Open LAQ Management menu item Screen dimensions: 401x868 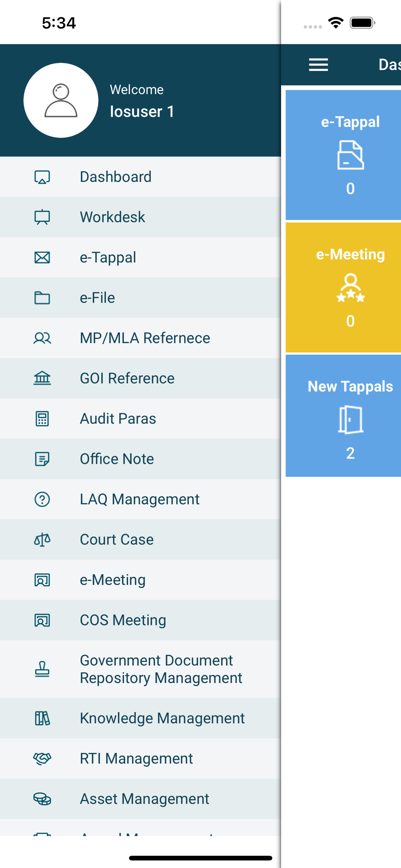[140, 499]
